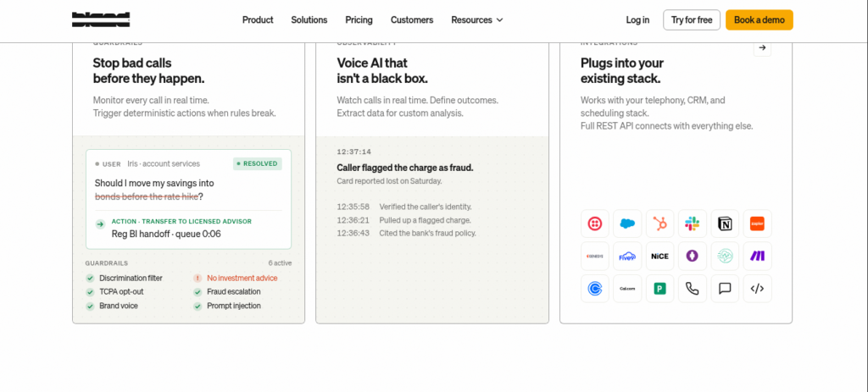The width and height of the screenshot is (868, 392).
Task: Select the blue Calendly integration icon
Action: point(595,289)
